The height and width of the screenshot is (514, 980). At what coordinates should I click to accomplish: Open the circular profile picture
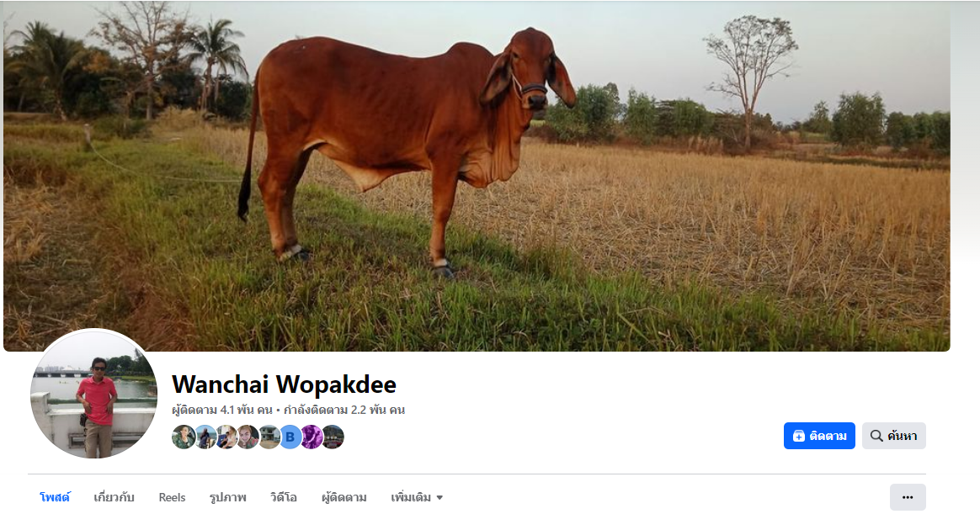tap(93, 394)
